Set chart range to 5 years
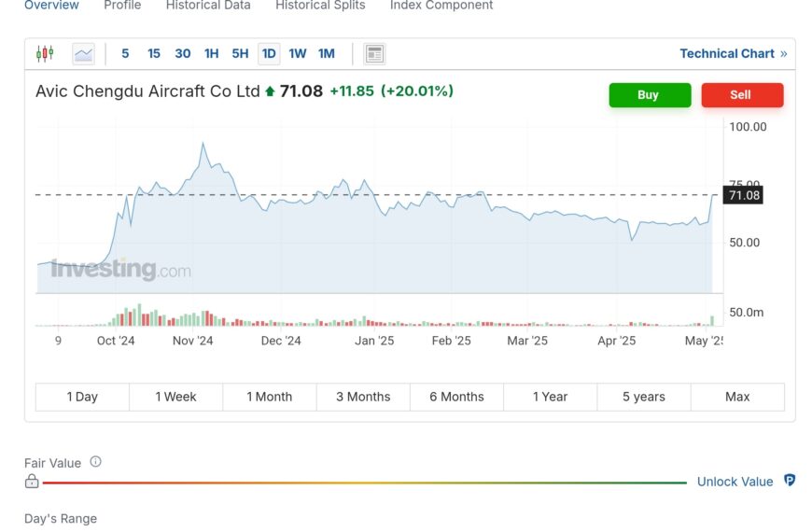 tap(644, 397)
